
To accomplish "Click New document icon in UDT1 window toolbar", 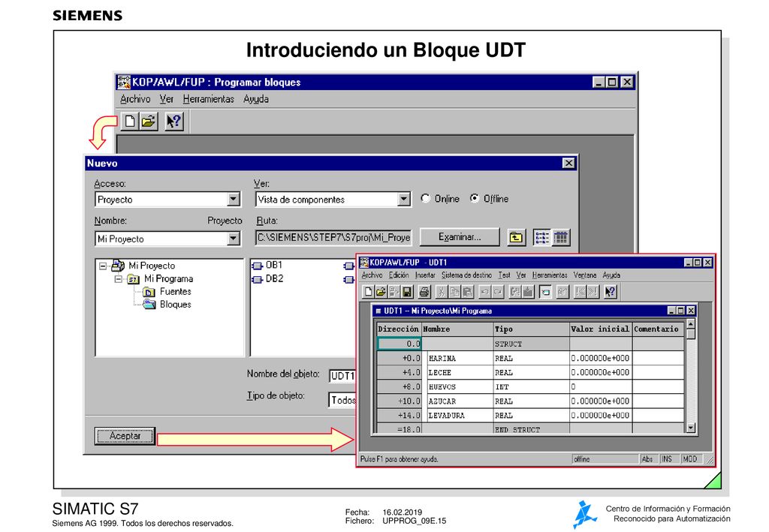I will [368, 292].
